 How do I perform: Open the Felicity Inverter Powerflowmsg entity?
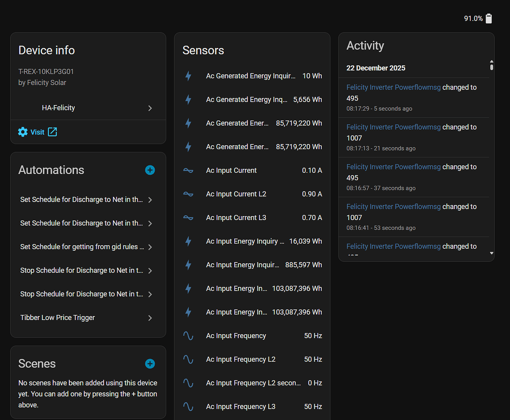393,87
